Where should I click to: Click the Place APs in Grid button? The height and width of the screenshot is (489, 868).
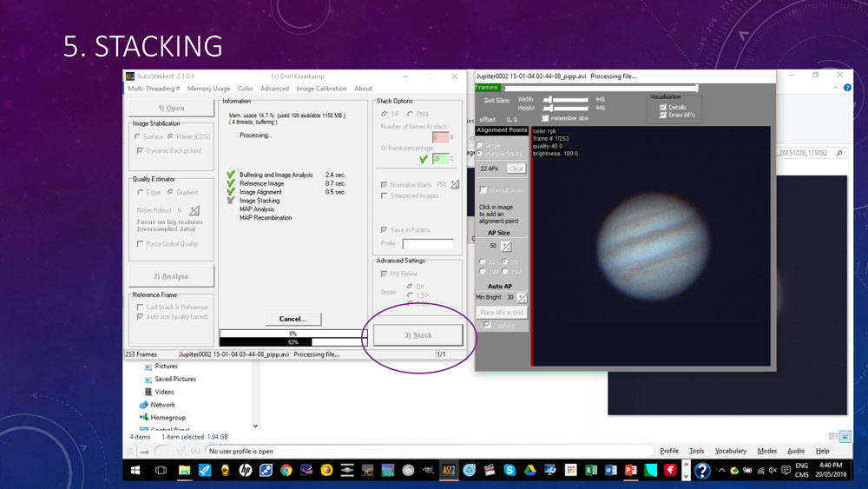click(x=502, y=313)
